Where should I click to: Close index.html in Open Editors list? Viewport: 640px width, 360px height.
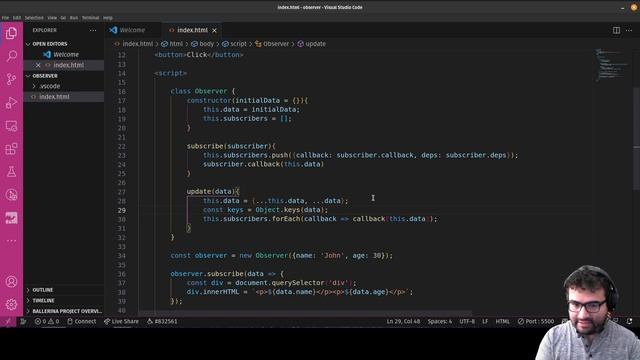[38, 65]
